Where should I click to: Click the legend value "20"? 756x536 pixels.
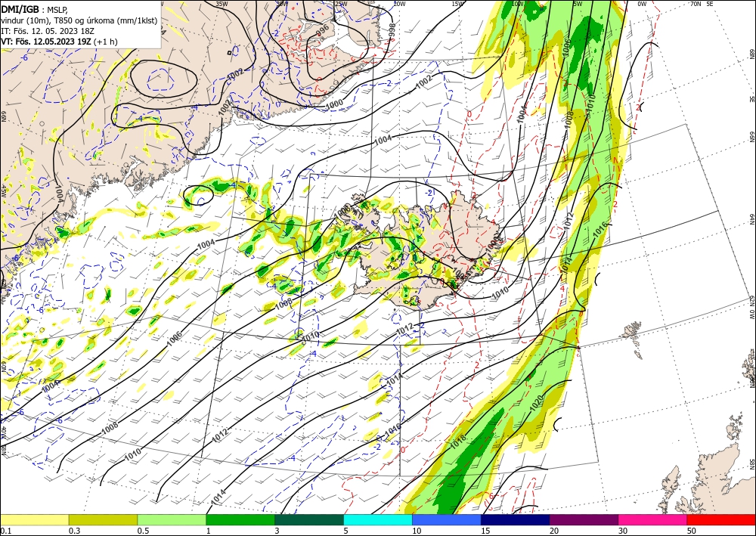point(554,531)
